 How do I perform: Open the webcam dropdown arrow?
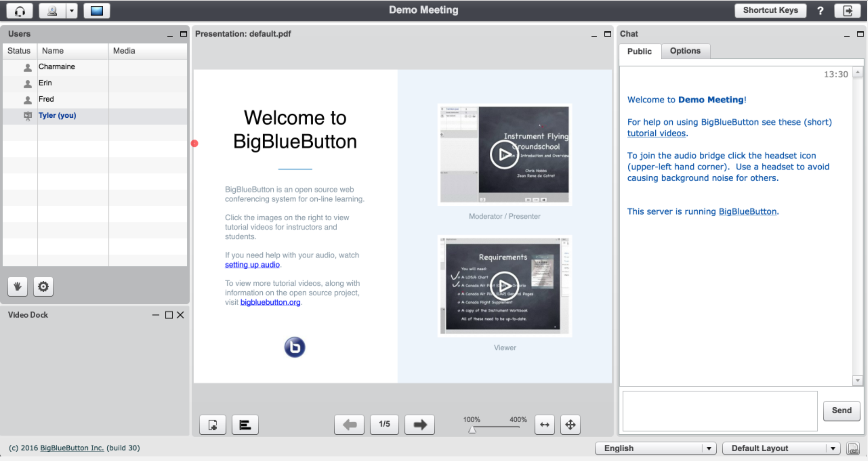tap(72, 11)
